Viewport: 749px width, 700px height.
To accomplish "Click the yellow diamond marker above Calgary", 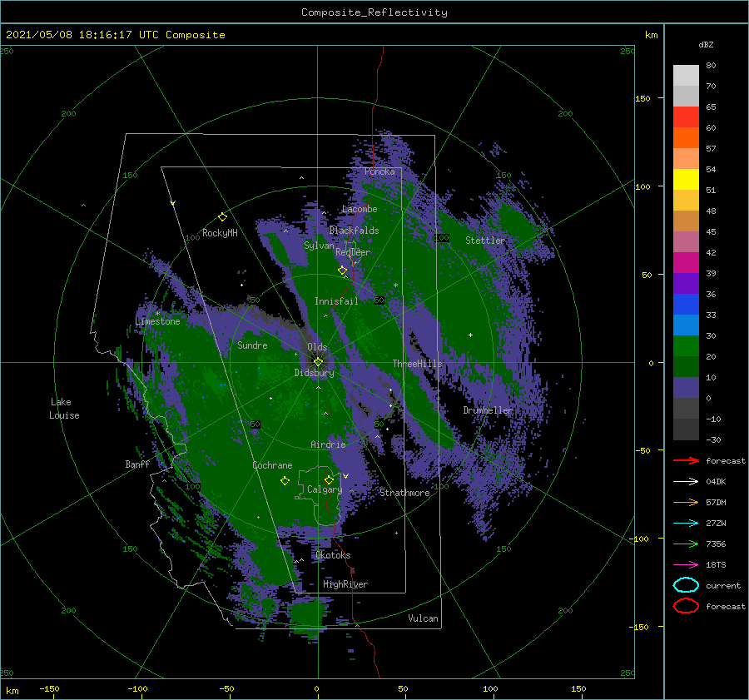I will tap(329, 479).
